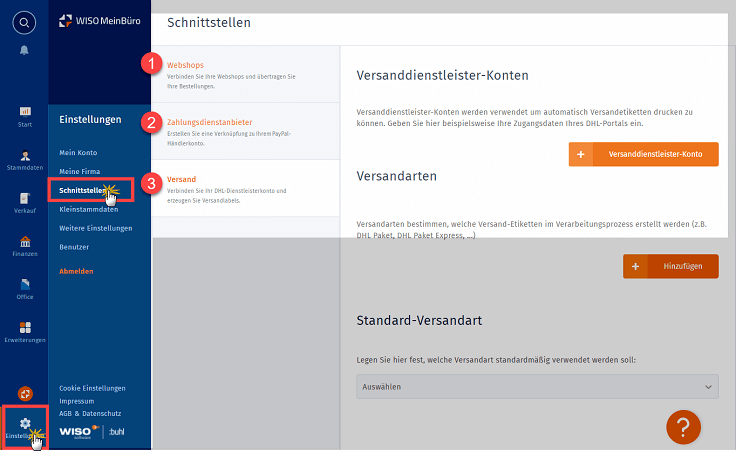This screenshot has width=736, height=452.
Task: Open Erweiterungen sidebar icon
Action: coord(25,331)
